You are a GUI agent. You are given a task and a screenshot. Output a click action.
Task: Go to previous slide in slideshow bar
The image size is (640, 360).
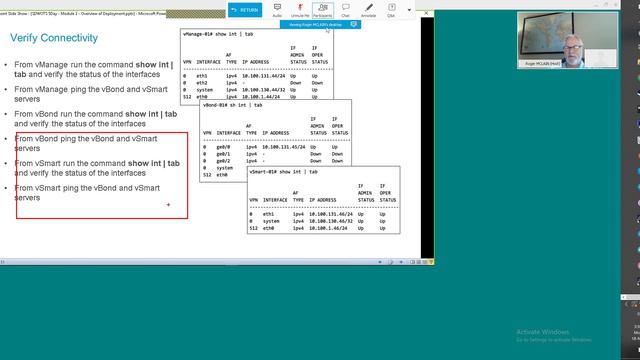coord(380,262)
